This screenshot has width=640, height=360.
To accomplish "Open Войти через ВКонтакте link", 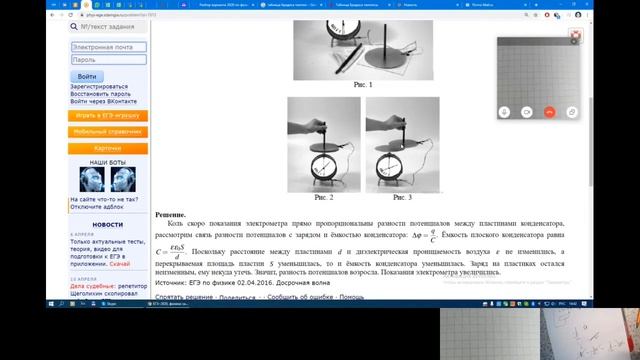I will [x=104, y=101].
